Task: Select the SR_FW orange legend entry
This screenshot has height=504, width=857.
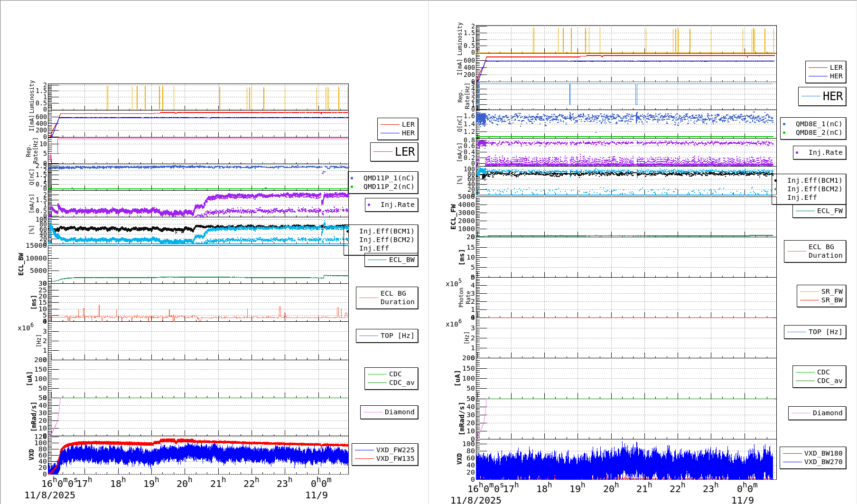Action: (x=831, y=291)
